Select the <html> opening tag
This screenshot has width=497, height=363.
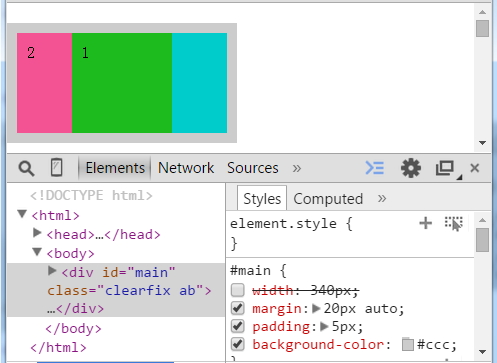point(55,216)
